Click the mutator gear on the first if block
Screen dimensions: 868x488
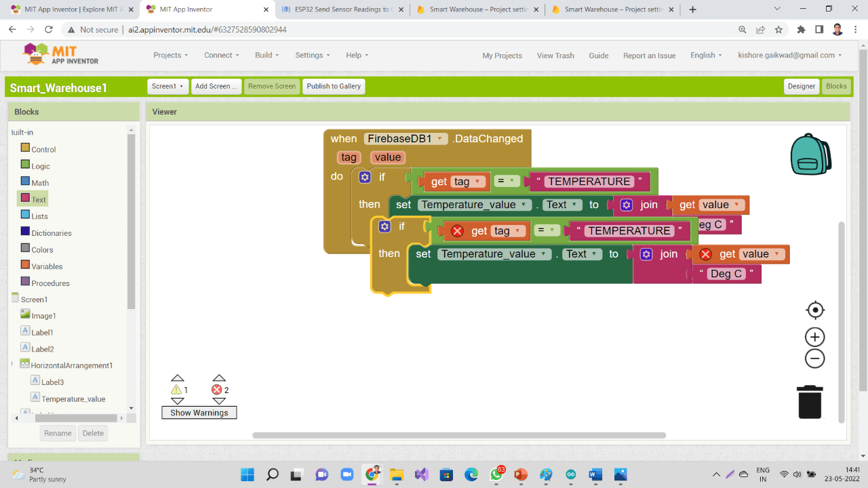coord(365,177)
